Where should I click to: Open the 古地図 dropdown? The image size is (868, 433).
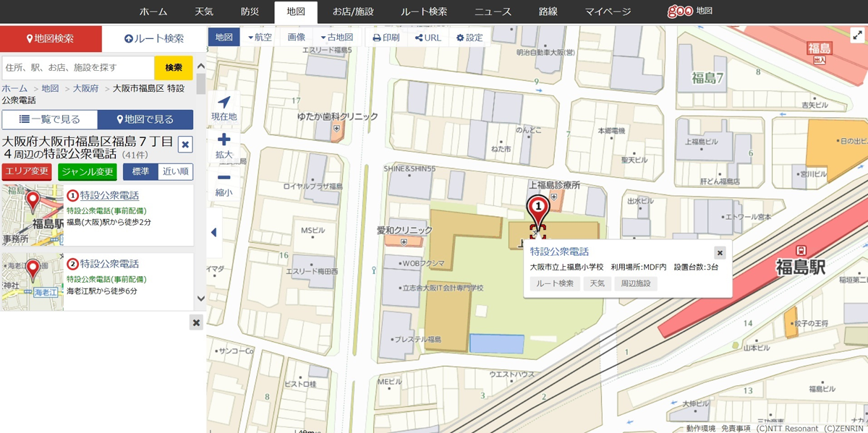(x=336, y=38)
